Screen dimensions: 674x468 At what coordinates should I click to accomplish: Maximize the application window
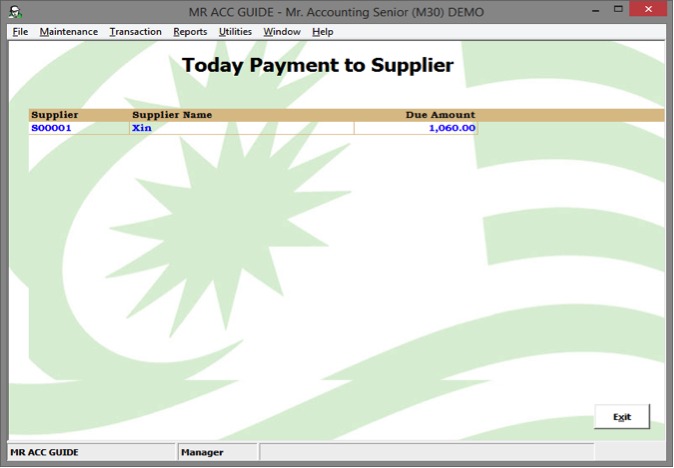point(618,9)
